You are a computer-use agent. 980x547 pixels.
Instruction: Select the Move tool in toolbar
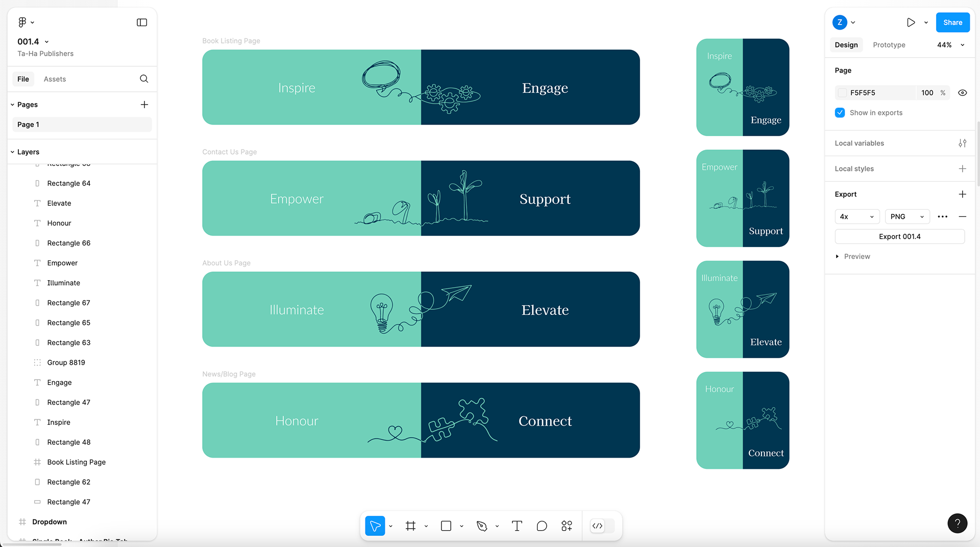tap(375, 526)
